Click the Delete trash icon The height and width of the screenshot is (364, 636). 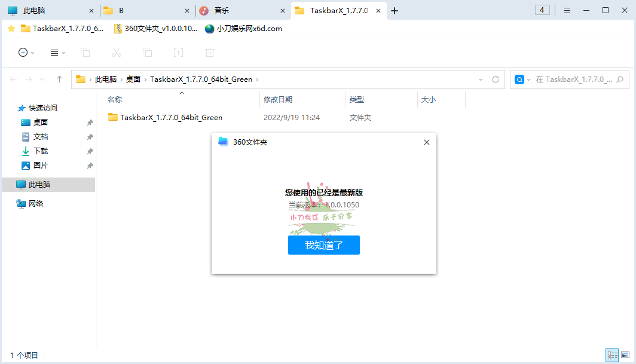click(x=209, y=53)
